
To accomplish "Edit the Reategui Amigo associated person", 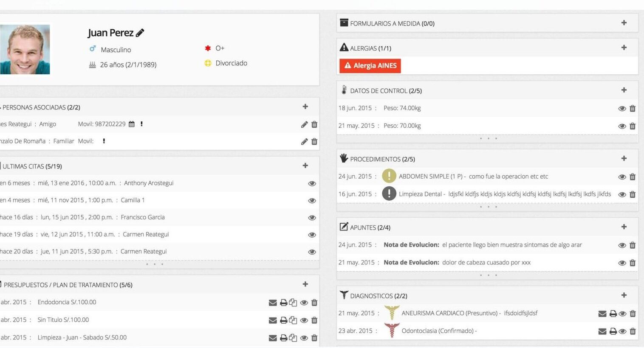I will point(304,124).
